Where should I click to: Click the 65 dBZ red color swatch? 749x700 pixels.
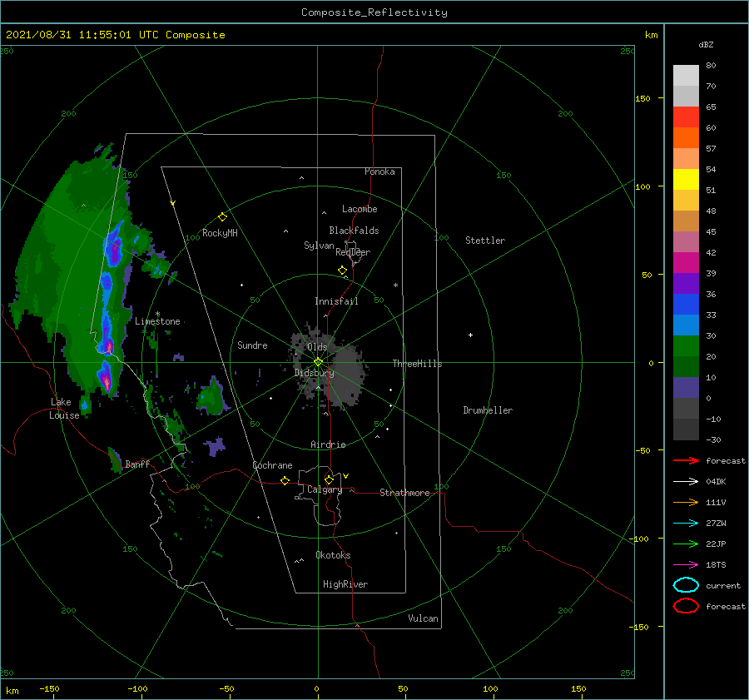(686, 117)
